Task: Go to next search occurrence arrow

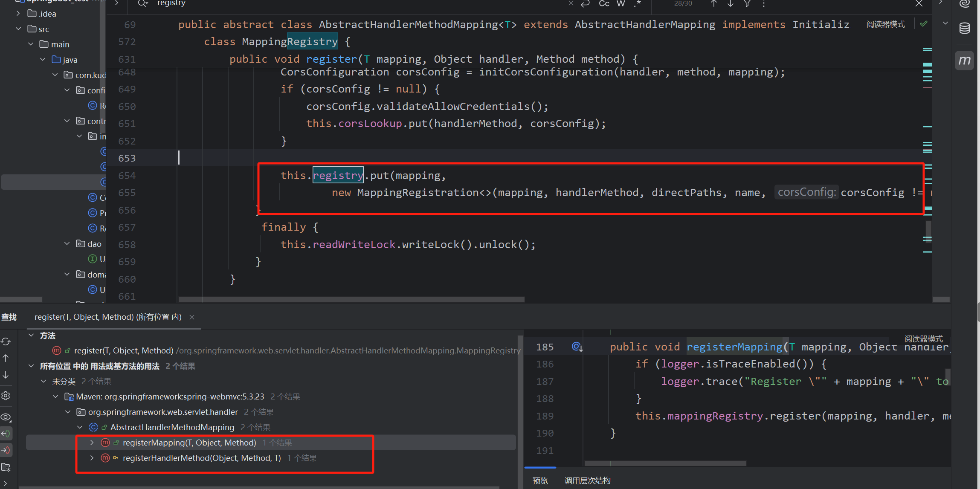Action: click(x=731, y=4)
